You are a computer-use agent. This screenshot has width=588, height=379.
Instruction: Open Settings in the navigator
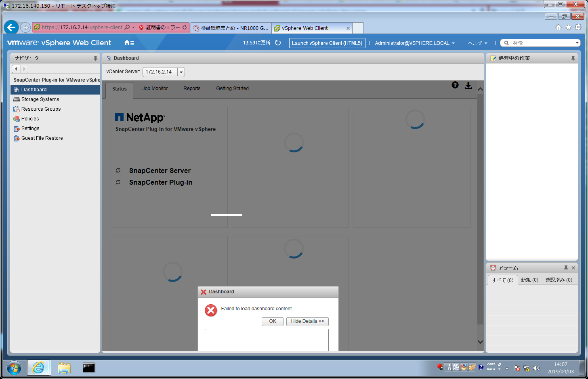point(55,128)
